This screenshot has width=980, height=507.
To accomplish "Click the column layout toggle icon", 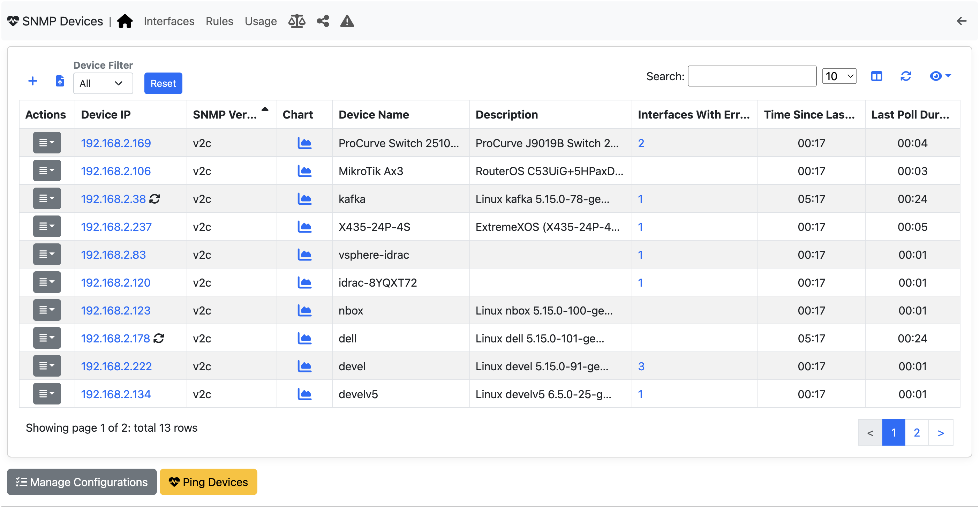I will (876, 76).
